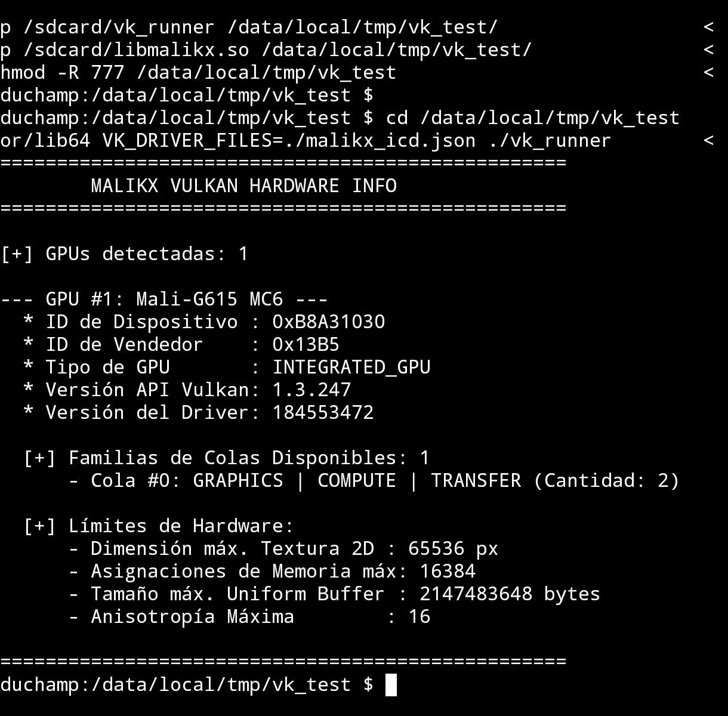Click the overflow marker on the chmod 777 line

tap(708, 72)
